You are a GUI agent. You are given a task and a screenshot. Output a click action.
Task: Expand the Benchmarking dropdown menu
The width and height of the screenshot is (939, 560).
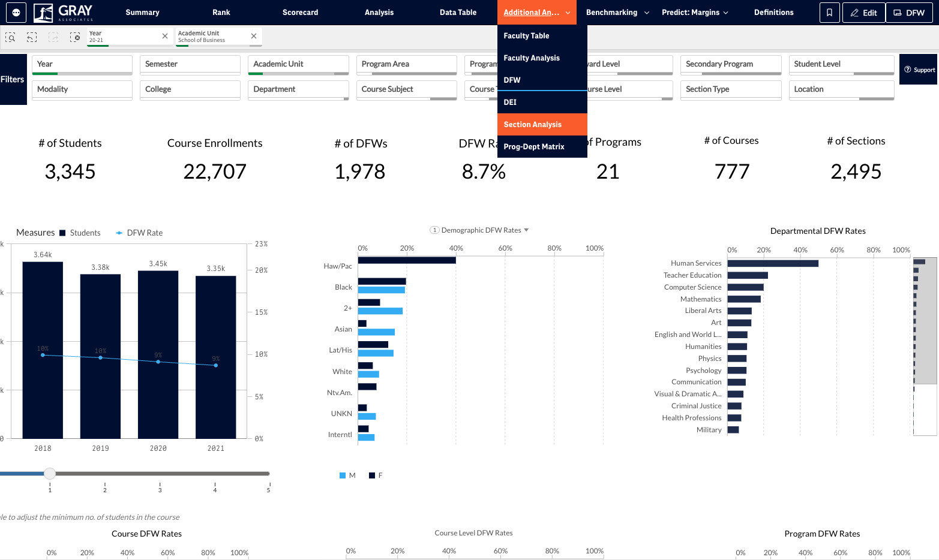pyautogui.click(x=617, y=13)
